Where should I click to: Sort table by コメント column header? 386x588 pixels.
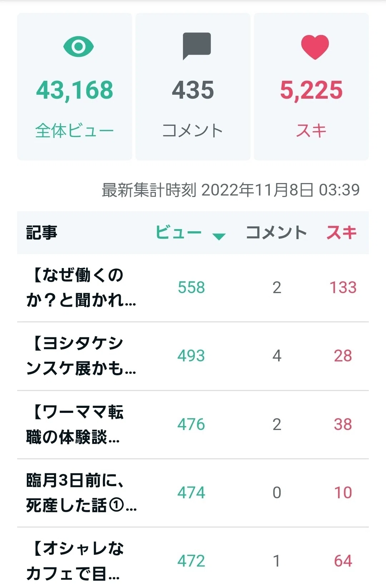pos(276,232)
